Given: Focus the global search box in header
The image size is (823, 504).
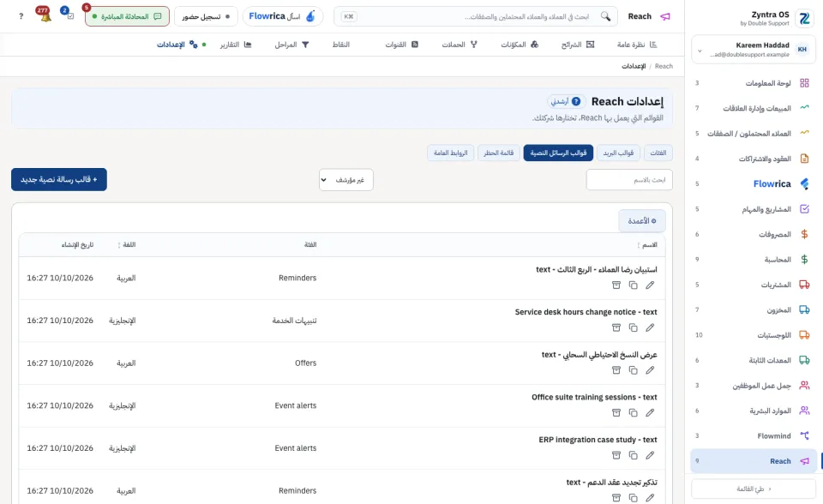Looking at the screenshot, I should coord(475,16).
